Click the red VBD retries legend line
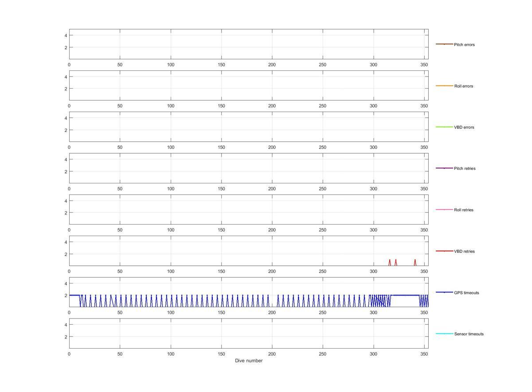The width and height of the screenshot is (532, 392). point(444,251)
